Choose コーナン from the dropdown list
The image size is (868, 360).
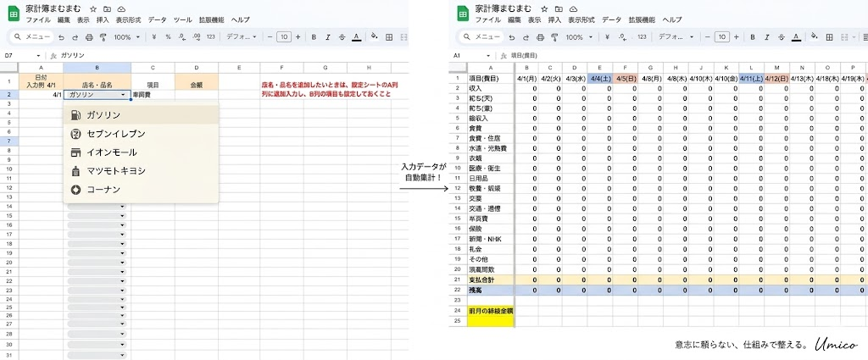coord(142,190)
